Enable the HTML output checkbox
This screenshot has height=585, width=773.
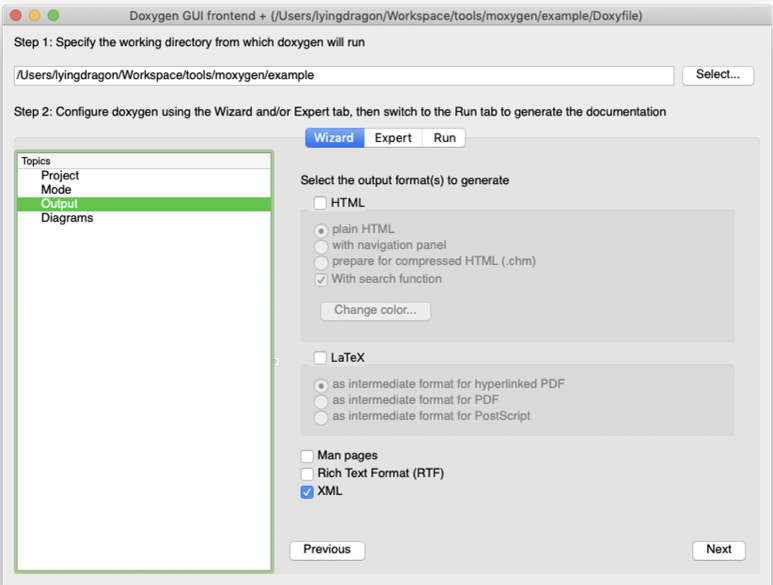click(x=320, y=203)
